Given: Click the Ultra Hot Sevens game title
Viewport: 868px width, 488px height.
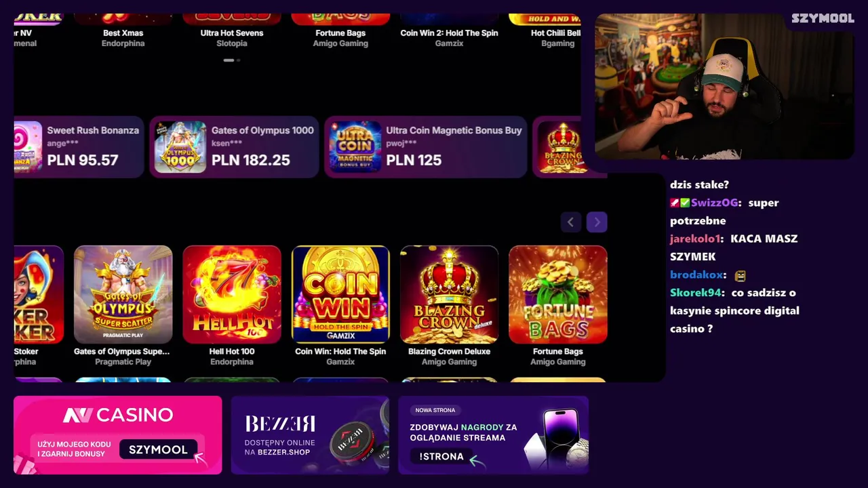Looking at the screenshot, I should click(232, 33).
